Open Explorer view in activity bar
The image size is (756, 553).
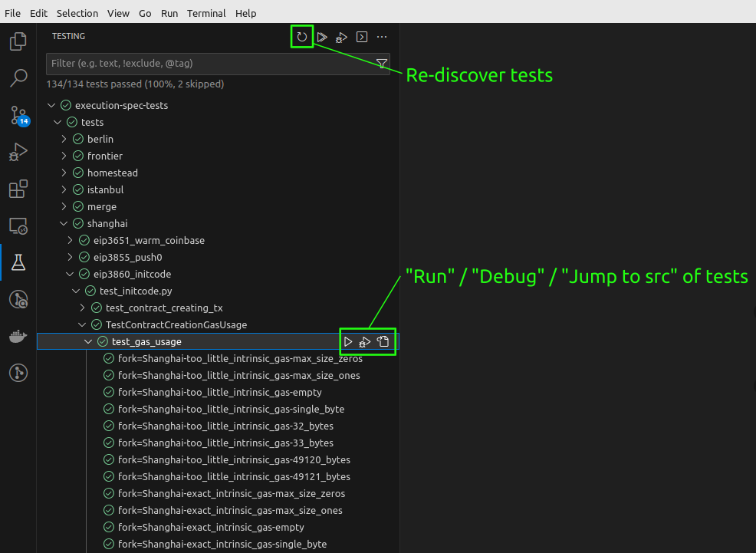tap(18, 41)
